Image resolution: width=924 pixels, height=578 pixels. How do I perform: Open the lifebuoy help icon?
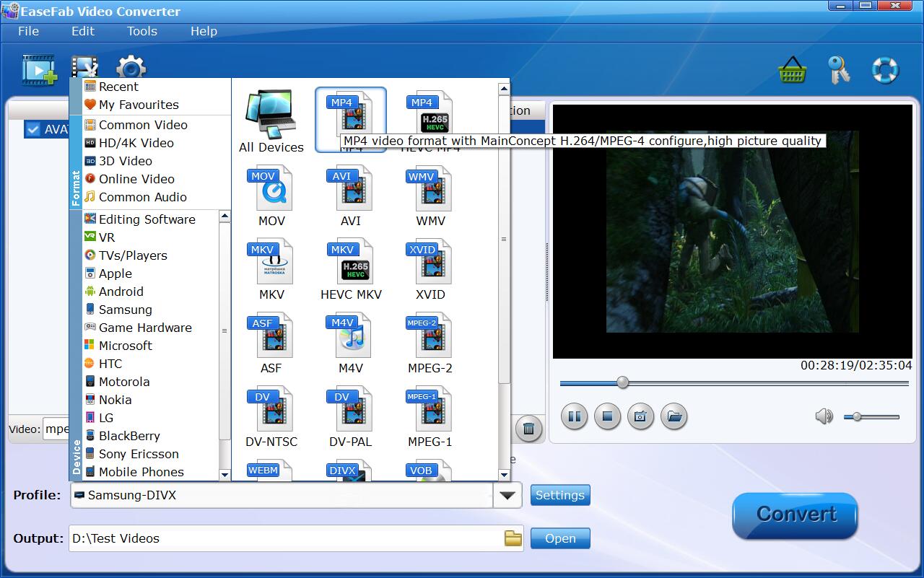pyautogui.click(x=885, y=70)
